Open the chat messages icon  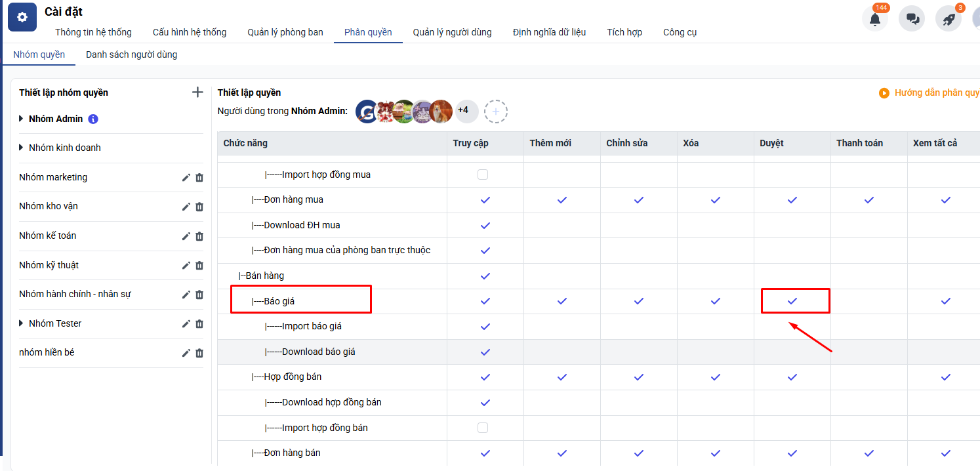tap(912, 19)
